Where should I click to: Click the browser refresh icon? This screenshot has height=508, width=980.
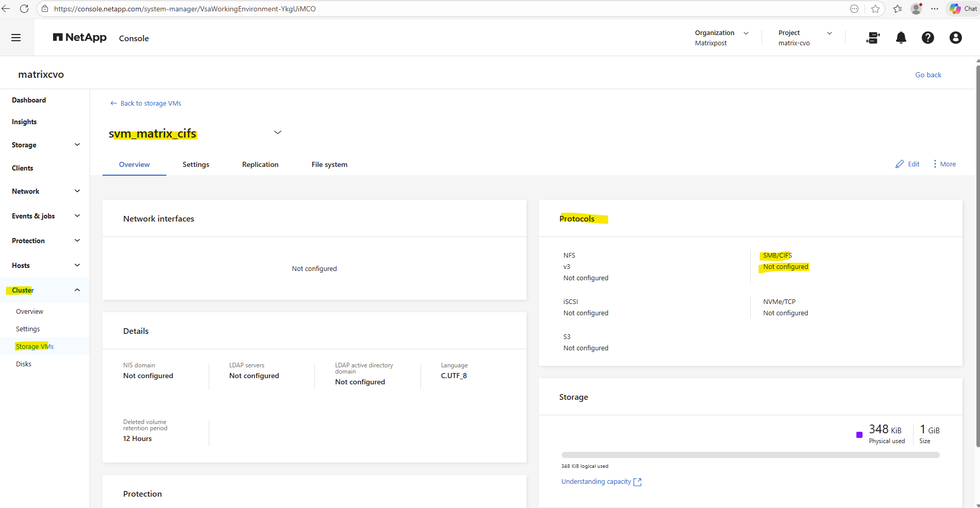(x=24, y=9)
